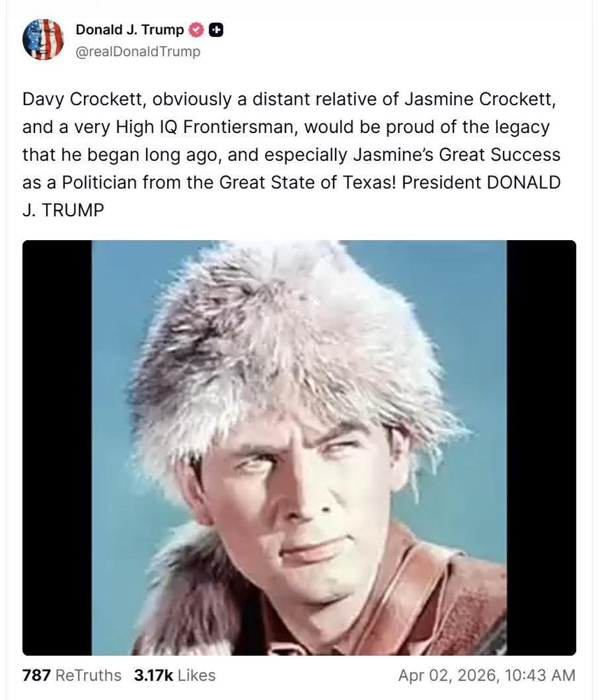Screen dimensions: 598x700
Task: Click "Jasmine Crockett," at end of first line
Action: pyautogui.click(x=480, y=99)
